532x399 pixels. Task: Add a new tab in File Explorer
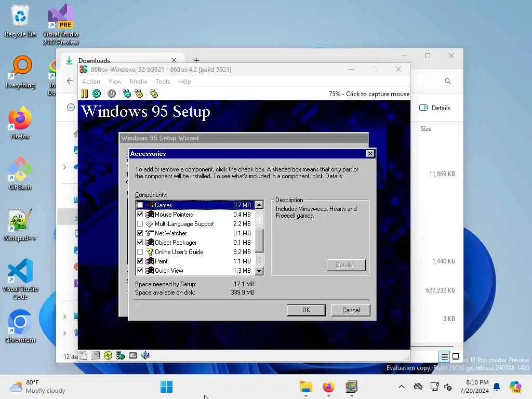[196, 60]
